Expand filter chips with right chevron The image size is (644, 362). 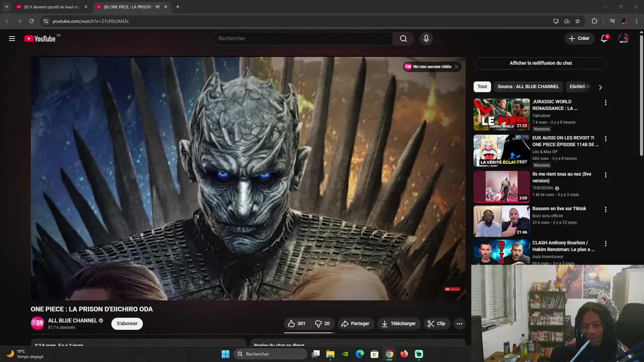tap(600, 87)
